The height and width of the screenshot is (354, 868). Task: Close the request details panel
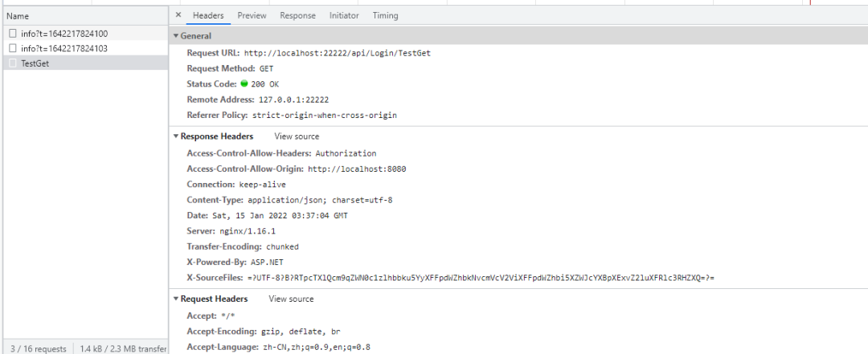(x=178, y=15)
